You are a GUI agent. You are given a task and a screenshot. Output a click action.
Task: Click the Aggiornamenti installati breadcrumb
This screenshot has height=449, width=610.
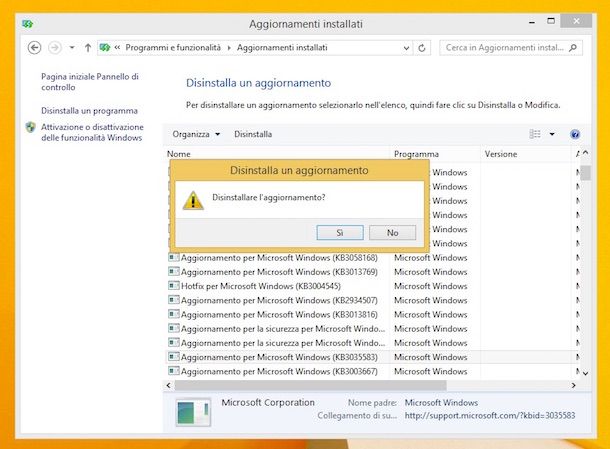[282, 47]
